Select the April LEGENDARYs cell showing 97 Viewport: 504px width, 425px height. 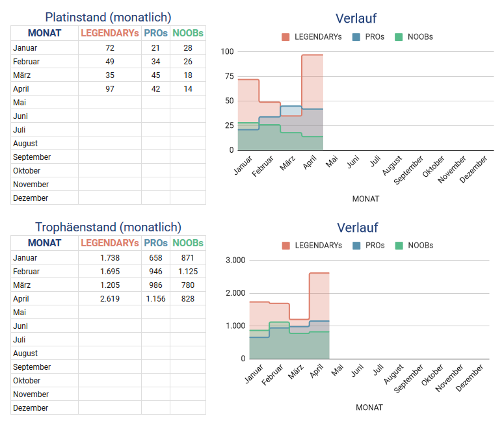point(110,89)
